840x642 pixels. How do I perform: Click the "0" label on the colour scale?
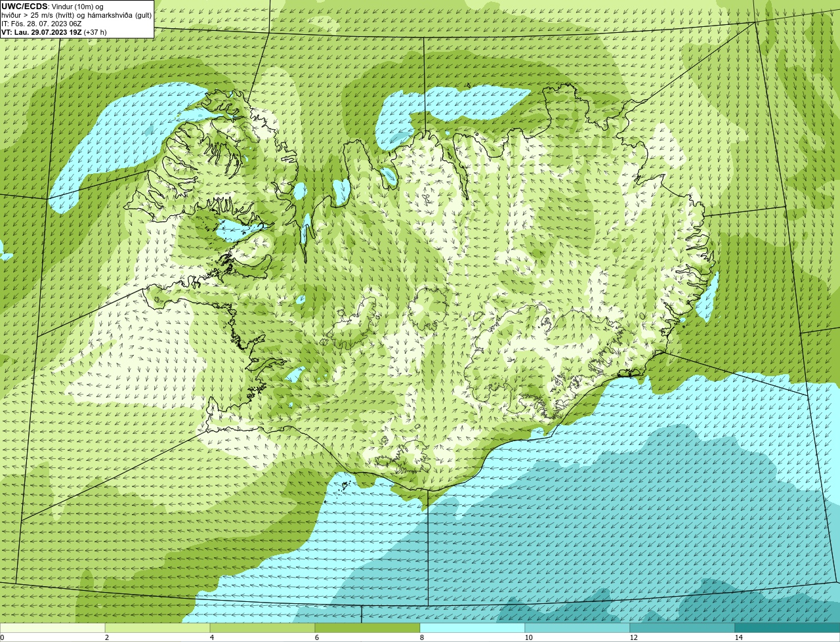tap(2, 637)
